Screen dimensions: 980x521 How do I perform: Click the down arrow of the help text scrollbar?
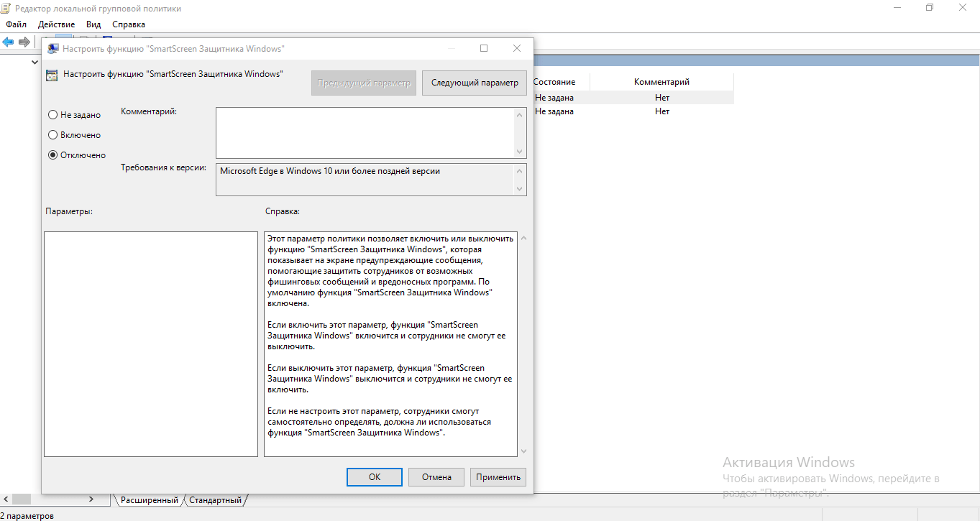click(523, 451)
